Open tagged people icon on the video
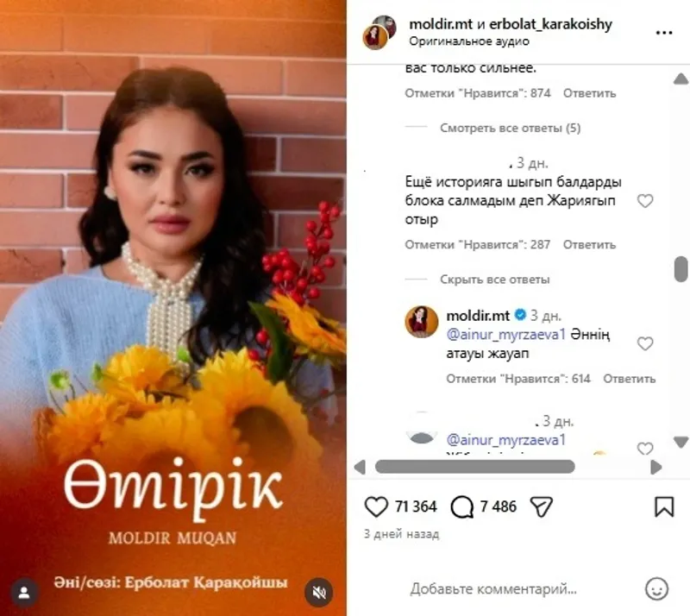Image resolution: width=690 pixels, height=616 pixels. click(24, 593)
